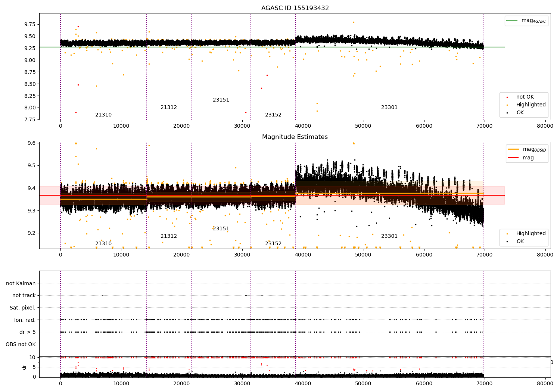
Task: Select OBSID label 21310 in the top plot
Action: click(x=103, y=115)
